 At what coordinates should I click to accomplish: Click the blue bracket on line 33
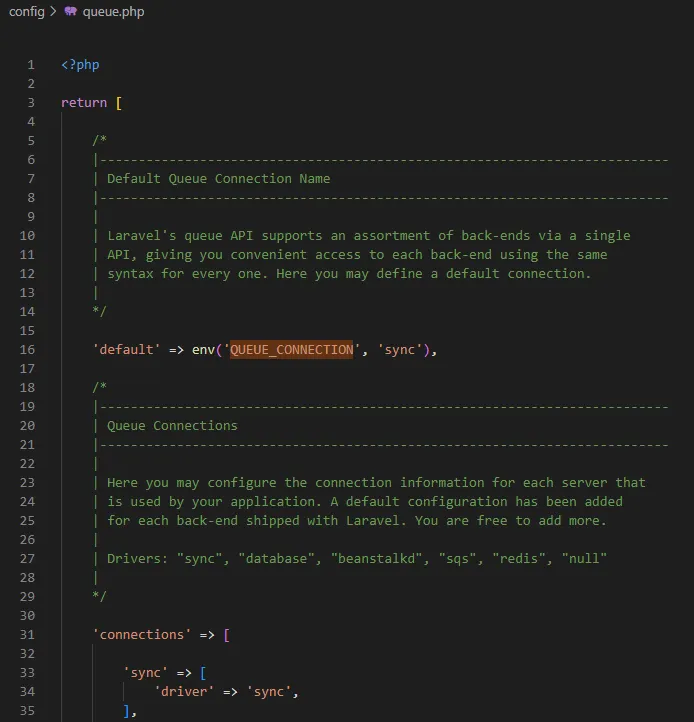pyautogui.click(x=203, y=673)
